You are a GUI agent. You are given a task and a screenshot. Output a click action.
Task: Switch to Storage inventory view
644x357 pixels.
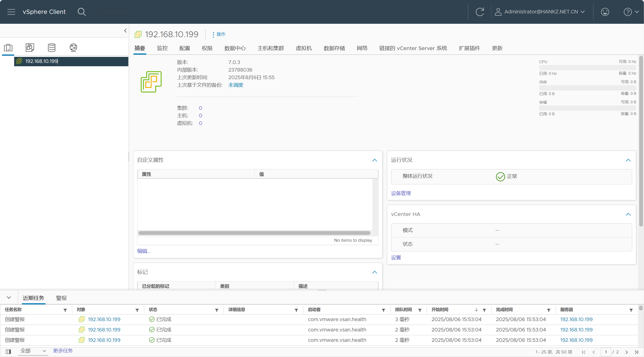click(x=52, y=48)
